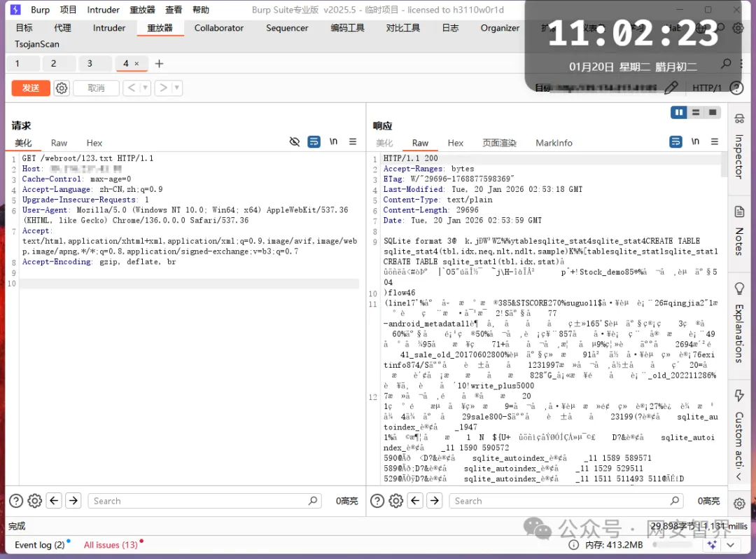Go to previous response search match
The image size is (756, 559).
(x=415, y=501)
